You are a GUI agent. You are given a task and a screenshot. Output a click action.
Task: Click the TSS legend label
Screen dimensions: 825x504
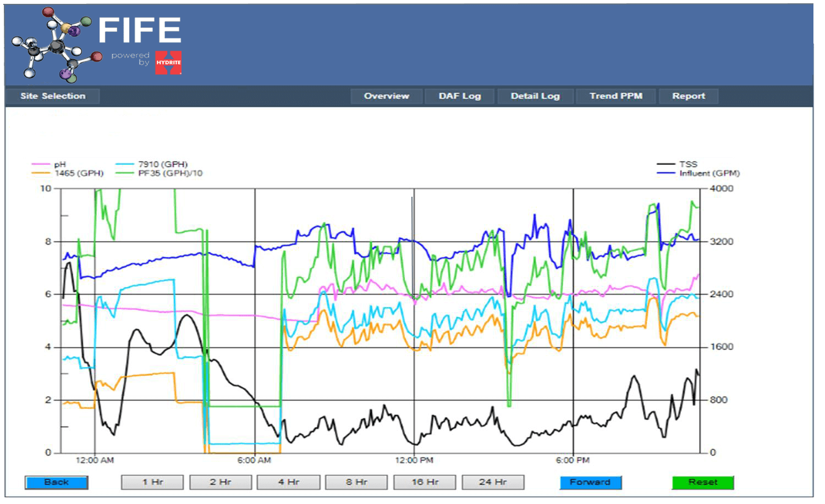click(x=688, y=164)
